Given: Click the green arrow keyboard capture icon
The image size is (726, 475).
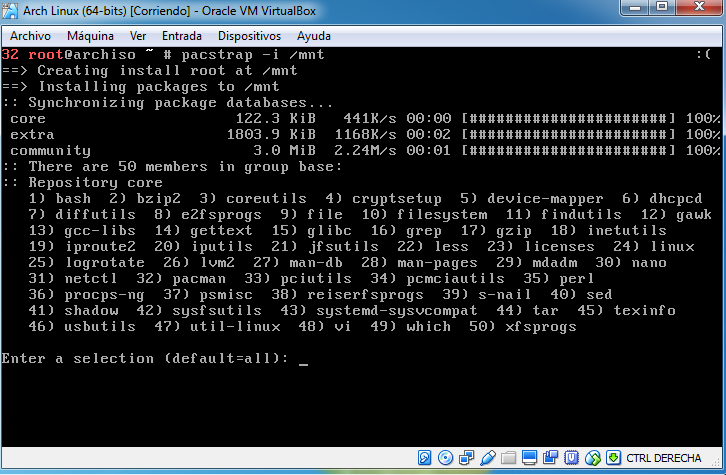Looking at the screenshot, I should point(613,458).
